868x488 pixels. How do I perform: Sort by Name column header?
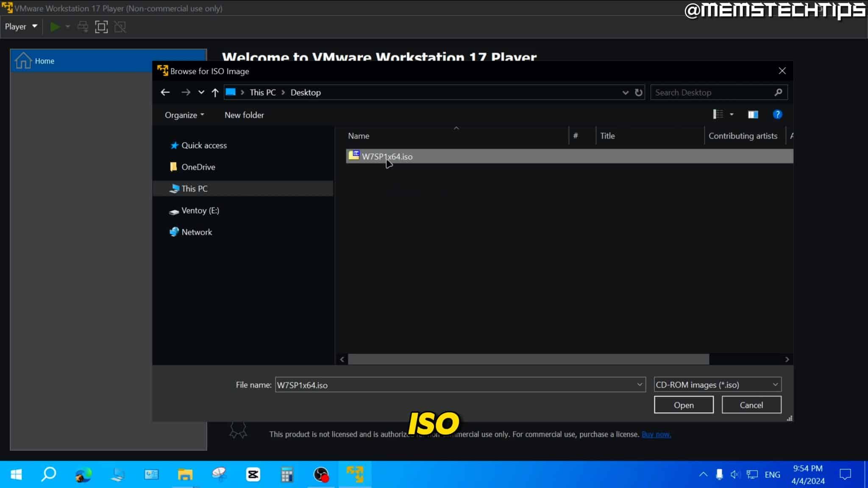[456, 136]
